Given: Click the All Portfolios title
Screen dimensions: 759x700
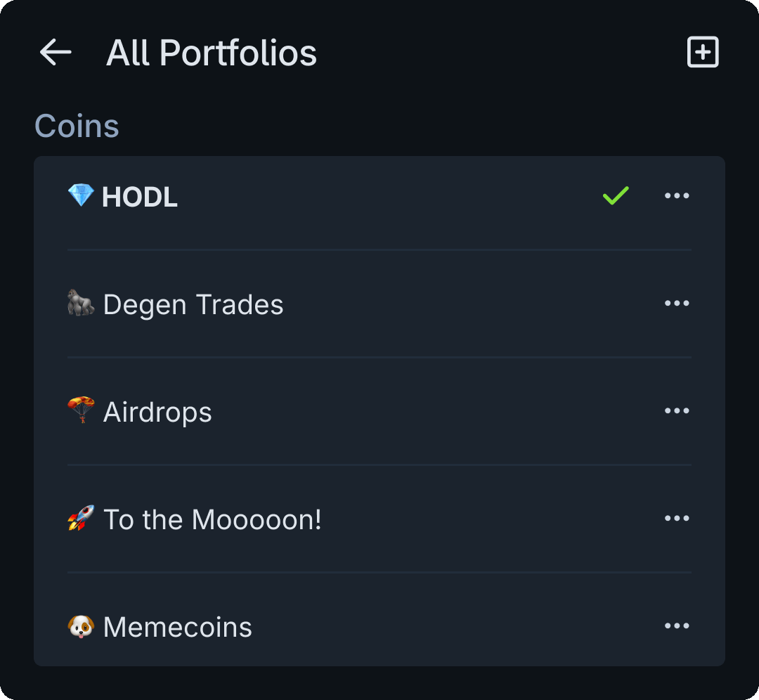Looking at the screenshot, I should click(x=211, y=52).
